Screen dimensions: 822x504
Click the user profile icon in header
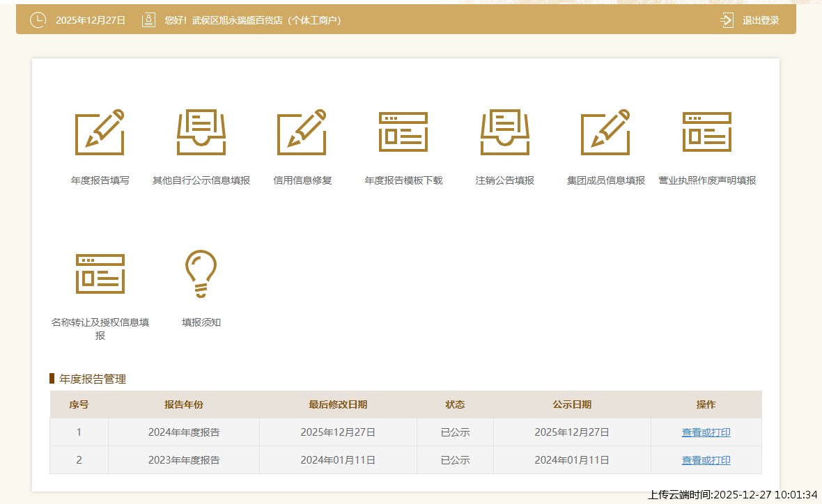point(148,20)
